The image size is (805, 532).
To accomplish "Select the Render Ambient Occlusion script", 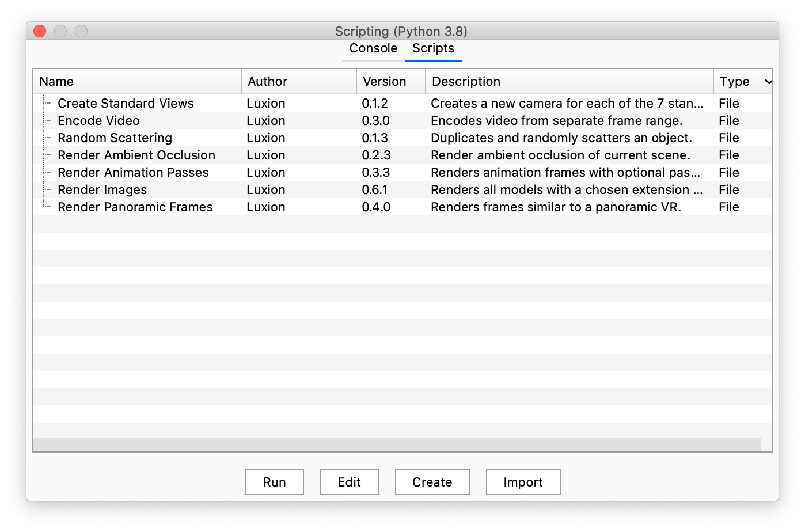I will tap(136, 155).
